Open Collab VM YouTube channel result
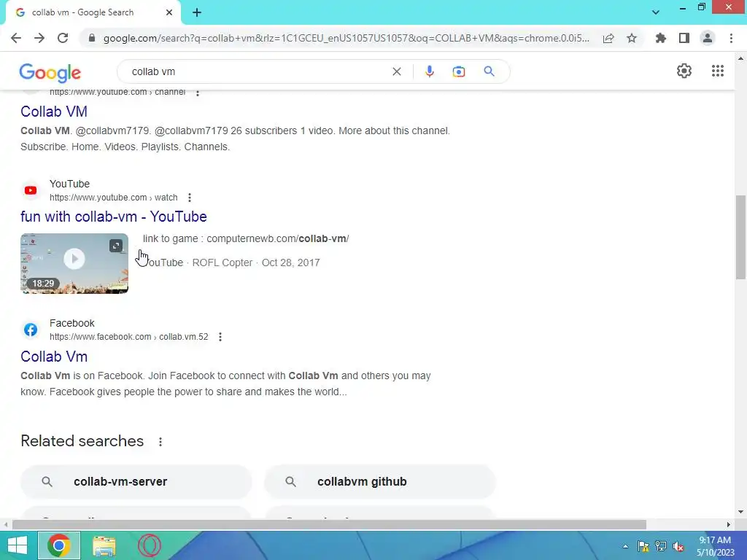Viewport: 747px width, 560px height. click(54, 112)
